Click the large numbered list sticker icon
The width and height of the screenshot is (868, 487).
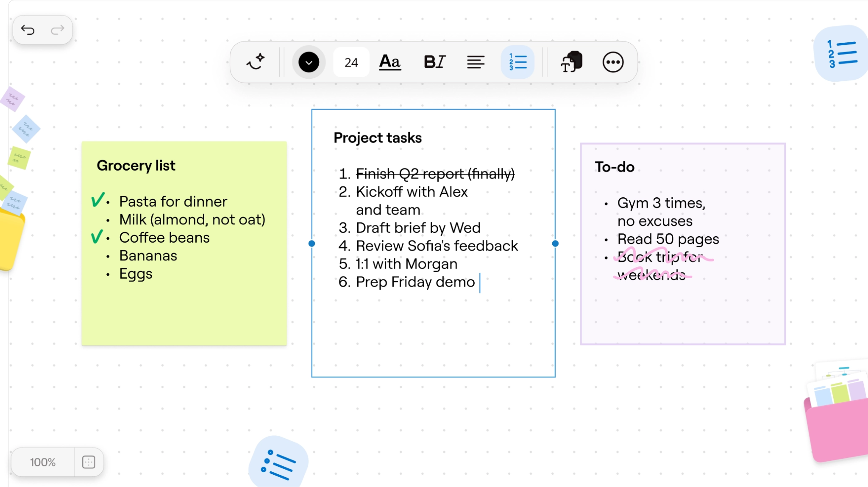tap(841, 53)
